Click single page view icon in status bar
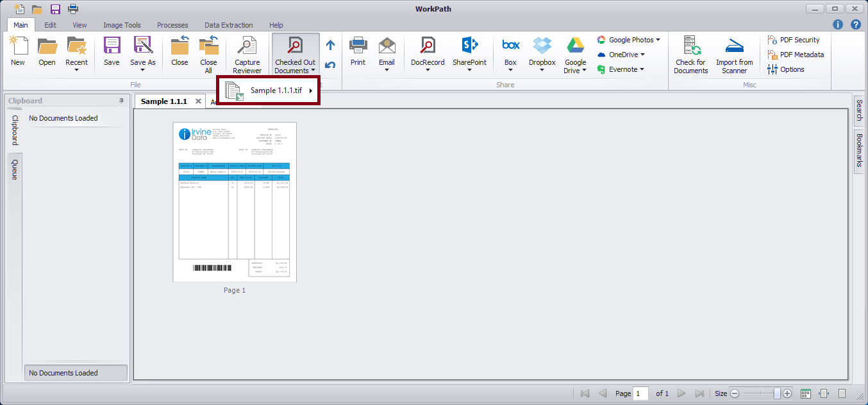 [x=843, y=393]
